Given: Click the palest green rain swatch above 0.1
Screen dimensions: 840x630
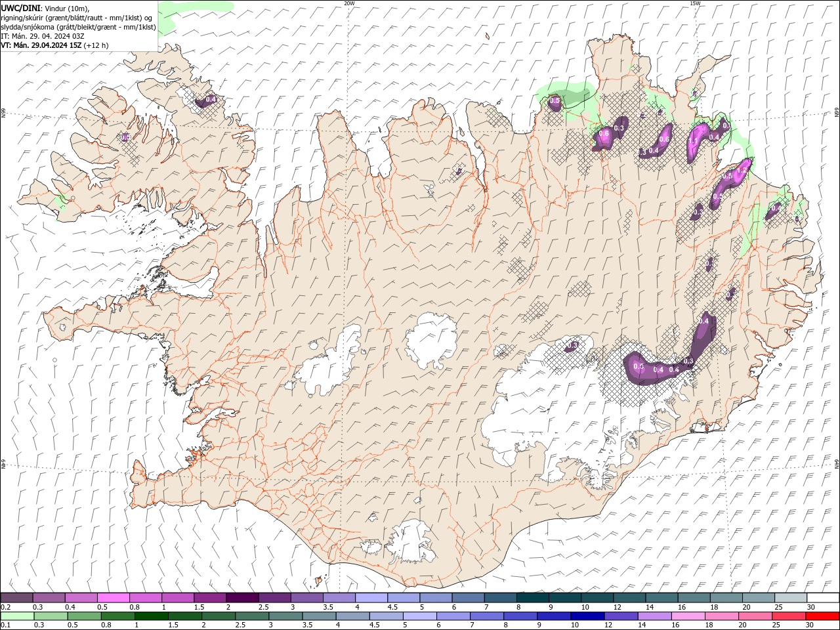Looking at the screenshot, I should 17,616.
